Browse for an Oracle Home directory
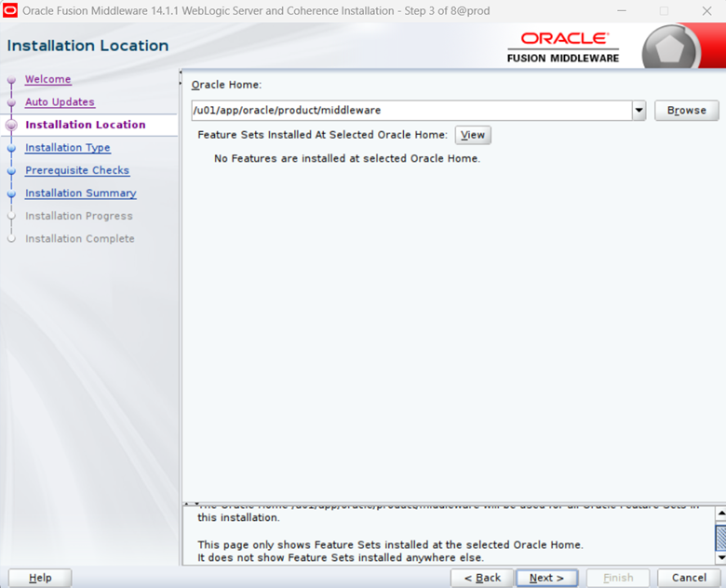Image resolution: width=726 pixels, height=588 pixels. [x=687, y=110]
